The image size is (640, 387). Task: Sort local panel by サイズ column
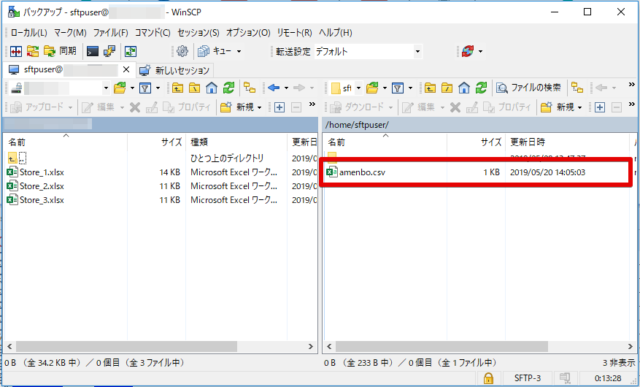click(x=156, y=142)
